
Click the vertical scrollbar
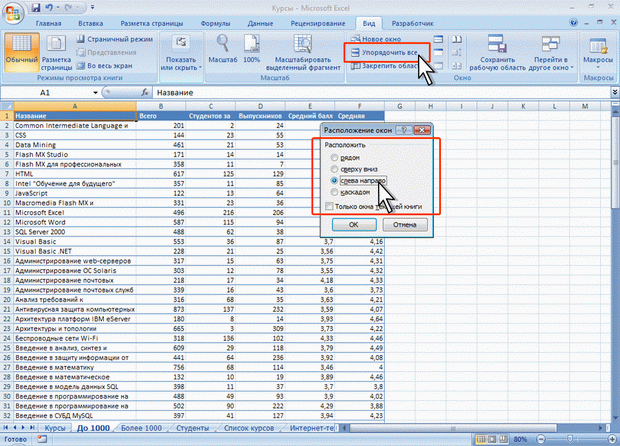coord(615,162)
